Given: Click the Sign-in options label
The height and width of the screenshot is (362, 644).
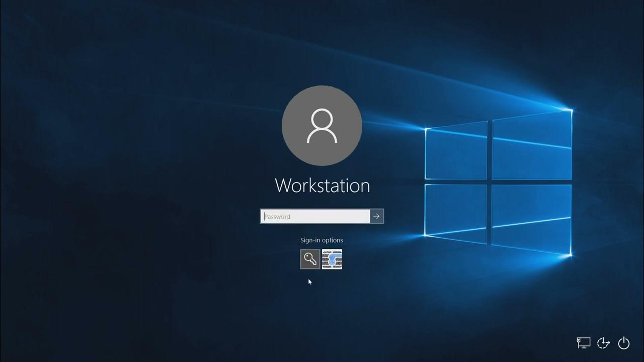Looking at the screenshot, I should [321, 240].
